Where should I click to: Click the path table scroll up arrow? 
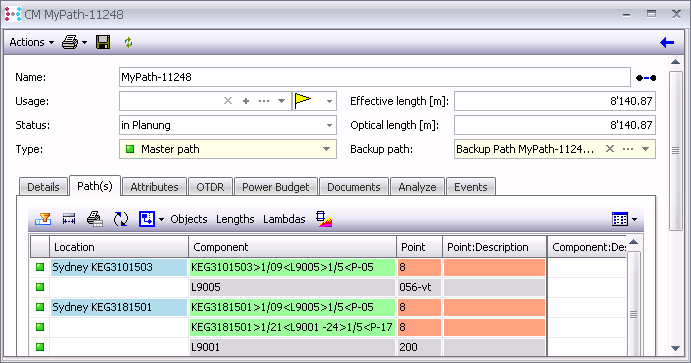point(634,242)
